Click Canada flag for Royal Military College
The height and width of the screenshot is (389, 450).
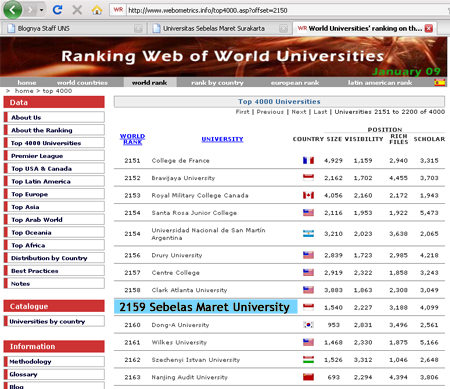(x=308, y=195)
